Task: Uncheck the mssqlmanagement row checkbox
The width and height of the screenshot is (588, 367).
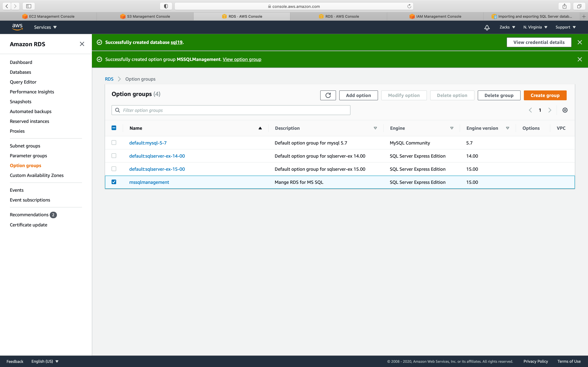Action: (x=114, y=182)
